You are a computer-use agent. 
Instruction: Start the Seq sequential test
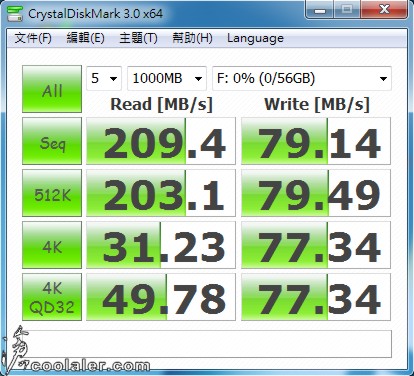(x=52, y=141)
